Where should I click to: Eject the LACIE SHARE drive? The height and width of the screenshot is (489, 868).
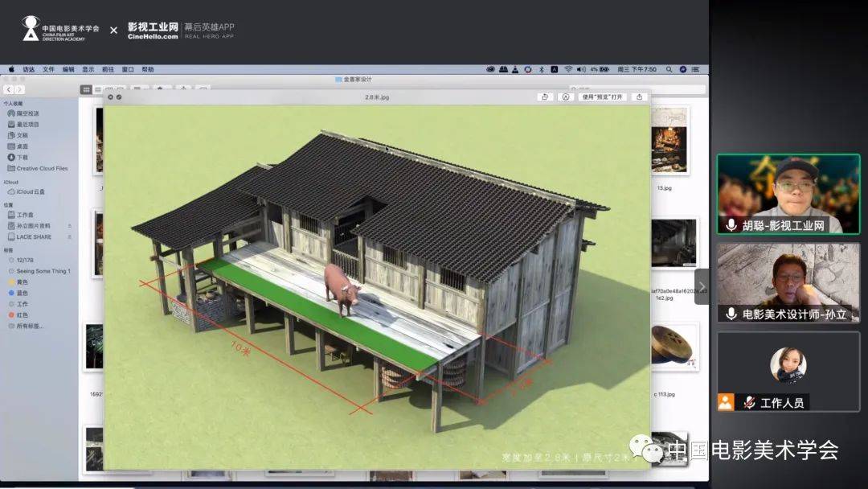tap(70, 237)
